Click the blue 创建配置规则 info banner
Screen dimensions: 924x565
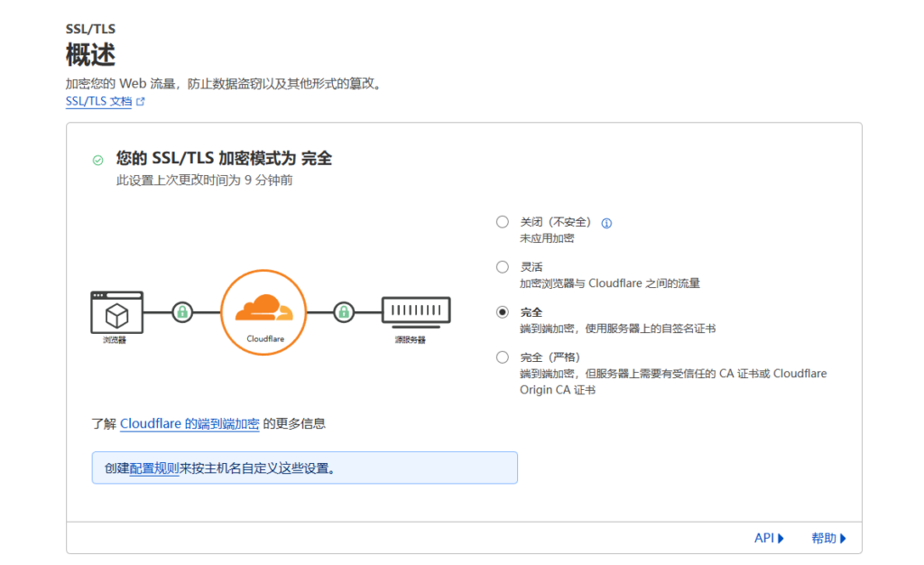361,468
